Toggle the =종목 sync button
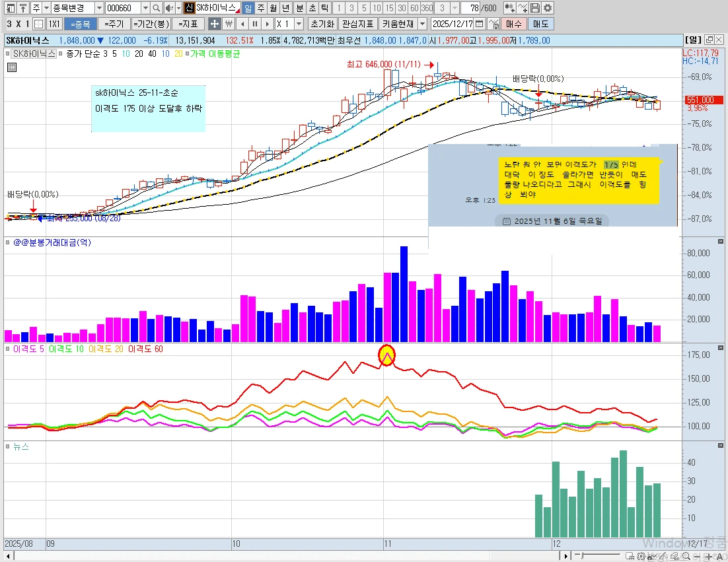 point(81,24)
